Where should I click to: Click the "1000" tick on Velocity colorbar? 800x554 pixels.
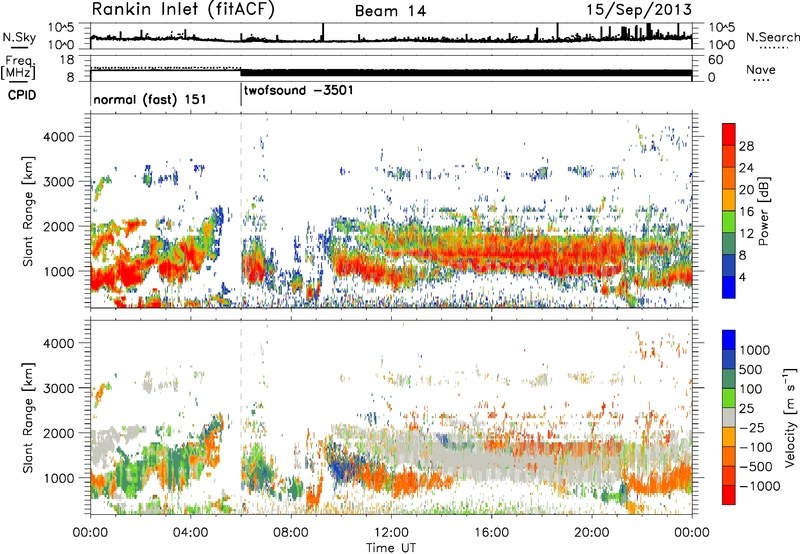coord(755,350)
